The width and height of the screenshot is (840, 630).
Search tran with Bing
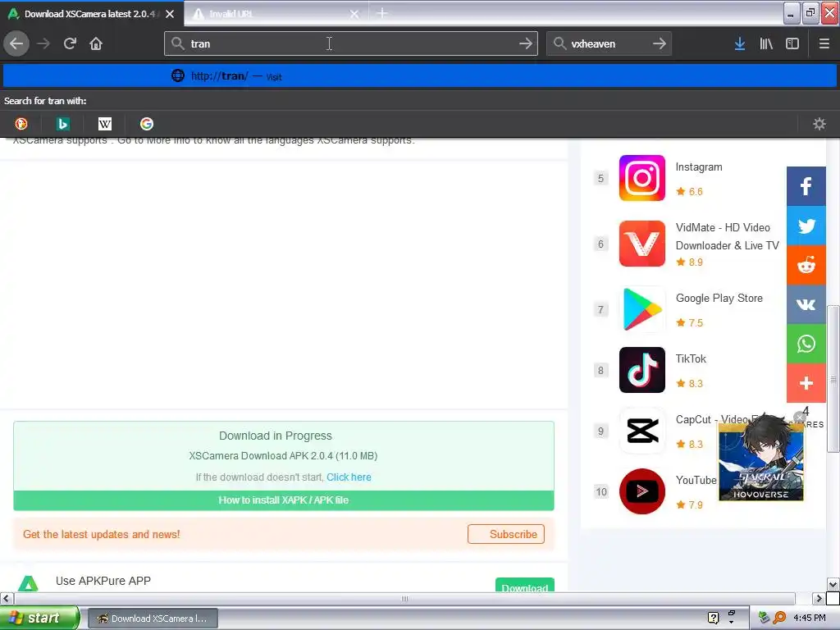pyautogui.click(x=62, y=124)
